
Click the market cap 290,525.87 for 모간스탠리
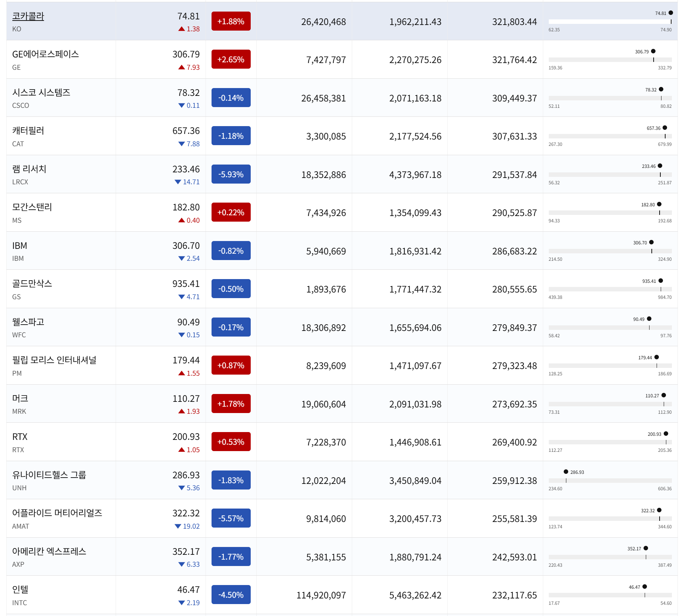click(514, 213)
